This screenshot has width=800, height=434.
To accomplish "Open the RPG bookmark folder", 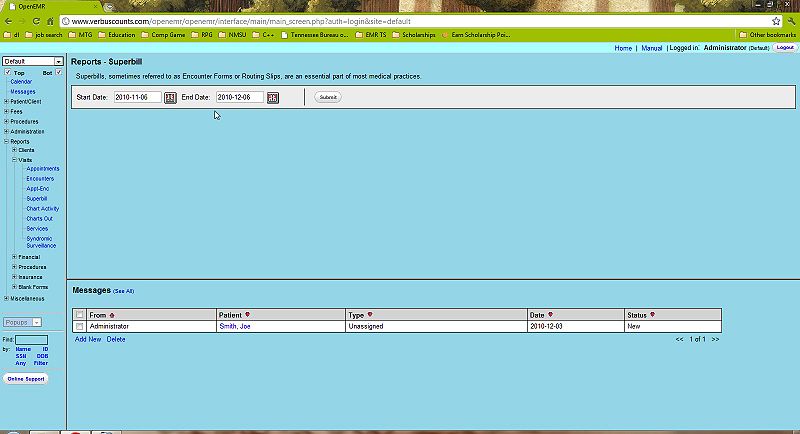I will pyautogui.click(x=202, y=35).
